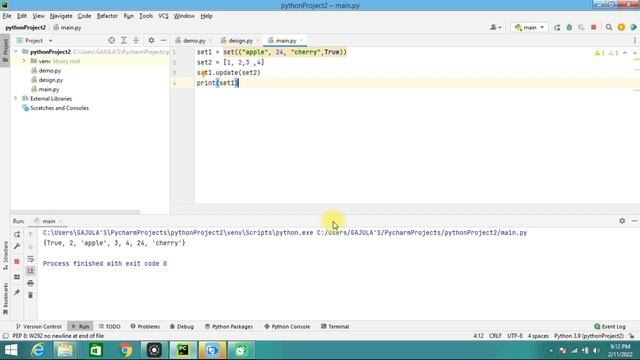The image size is (640, 360).
Task: Toggle tool window bars icon in status corner
Action: 5,336
